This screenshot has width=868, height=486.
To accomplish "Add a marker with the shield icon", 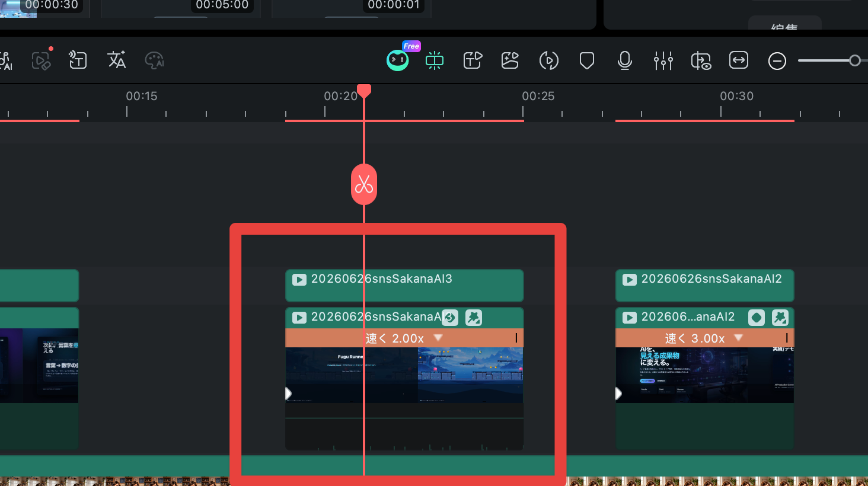I will (x=587, y=60).
